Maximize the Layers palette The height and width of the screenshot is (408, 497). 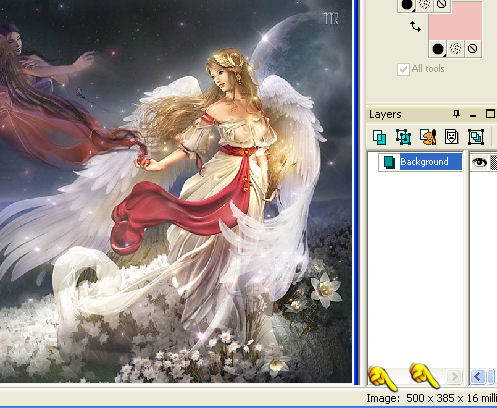490,114
